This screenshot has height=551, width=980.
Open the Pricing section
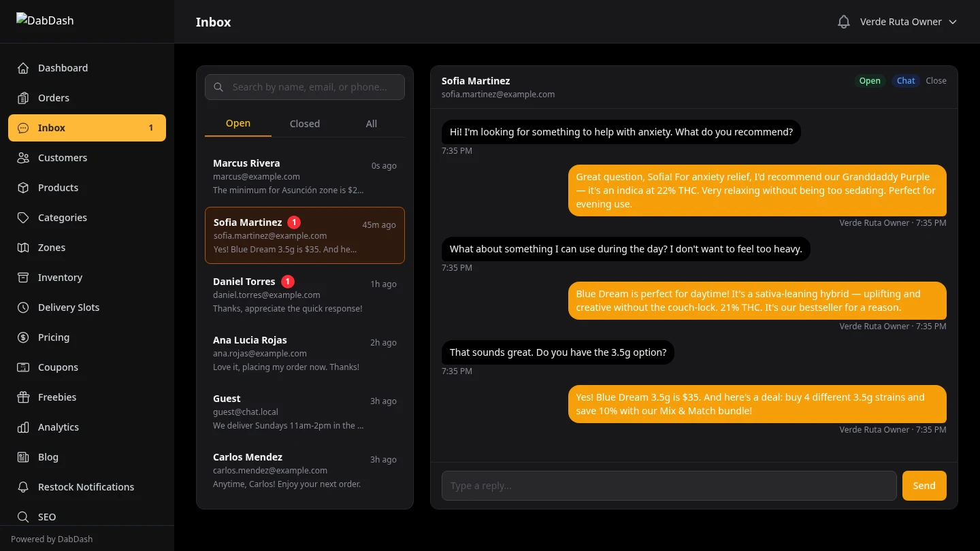click(53, 337)
